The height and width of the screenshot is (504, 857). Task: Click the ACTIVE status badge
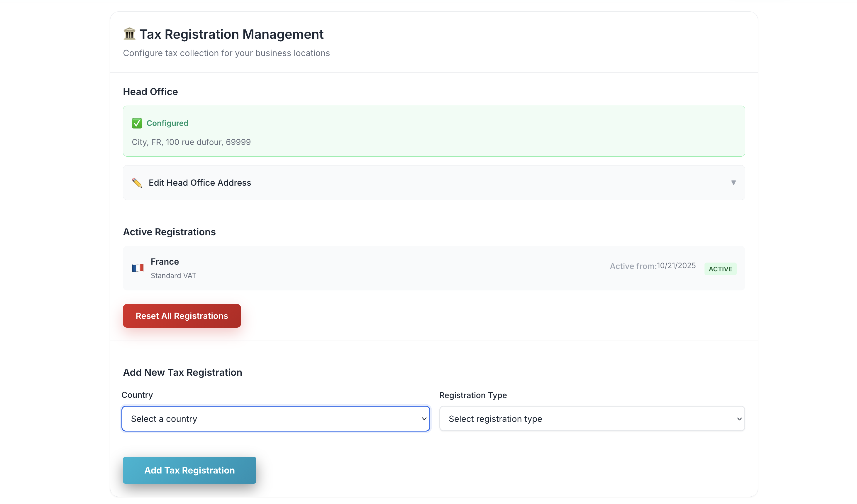coord(720,269)
